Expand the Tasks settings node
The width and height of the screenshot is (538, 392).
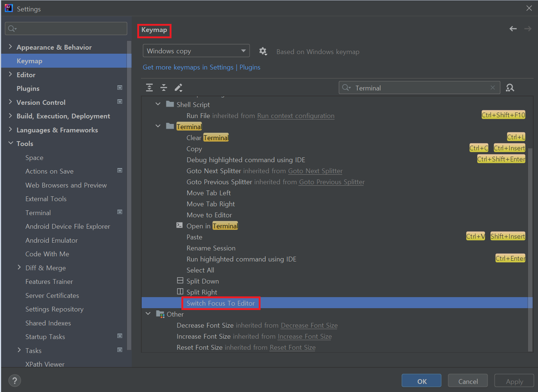click(19, 350)
